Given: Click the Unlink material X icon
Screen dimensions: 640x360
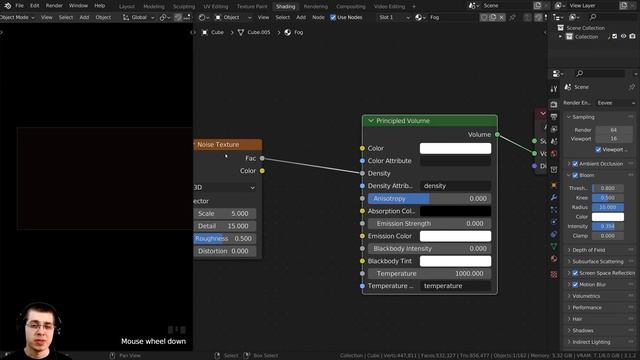Looking at the screenshot, I should point(502,18).
